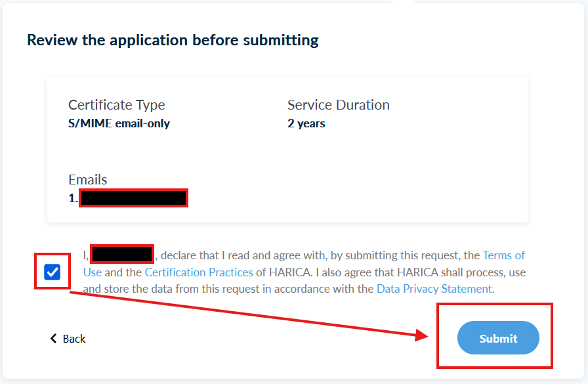Click the 'S/MIME email-only' value
The height and width of the screenshot is (384, 588).
[x=119, y=123]
